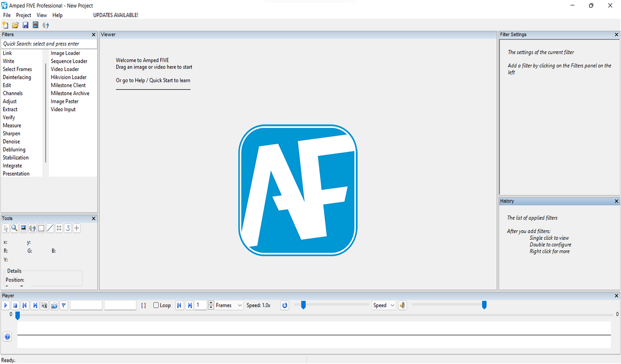Click the filmstrip icon in the top toolbar
621x364 pixels.
point(35,25)
